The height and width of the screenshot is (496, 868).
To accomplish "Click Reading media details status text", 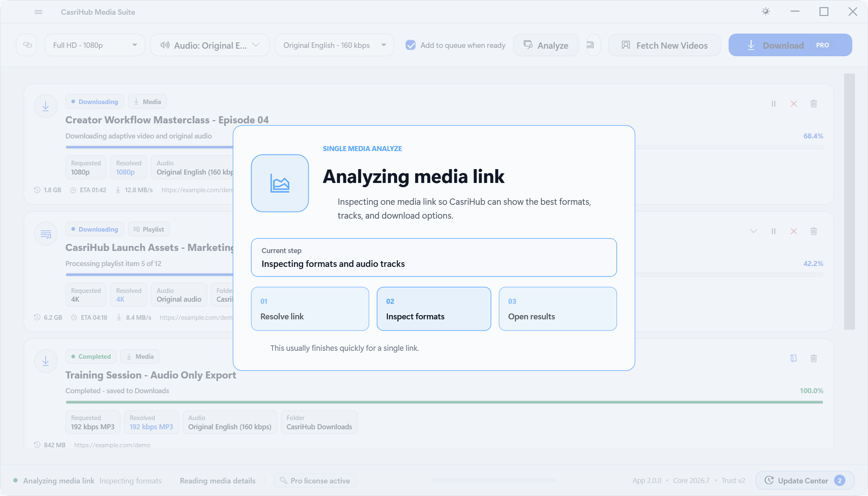I will click(218, 480).
